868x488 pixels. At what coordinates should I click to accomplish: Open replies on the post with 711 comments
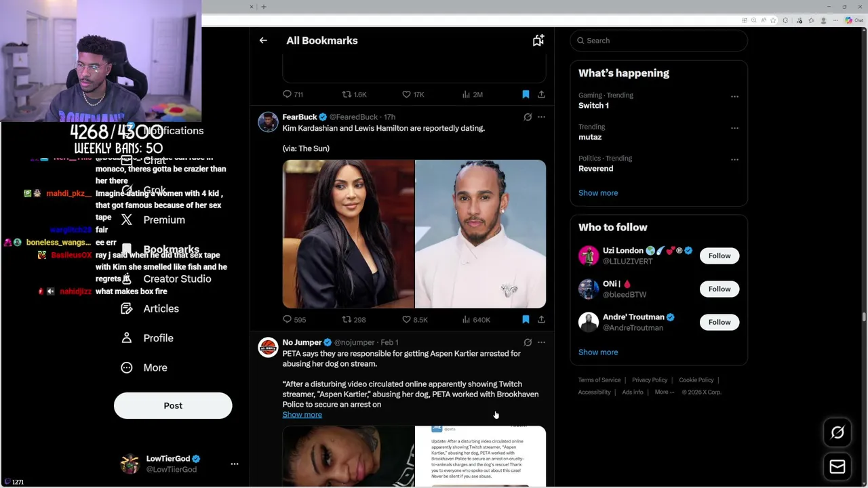[293, 94]
